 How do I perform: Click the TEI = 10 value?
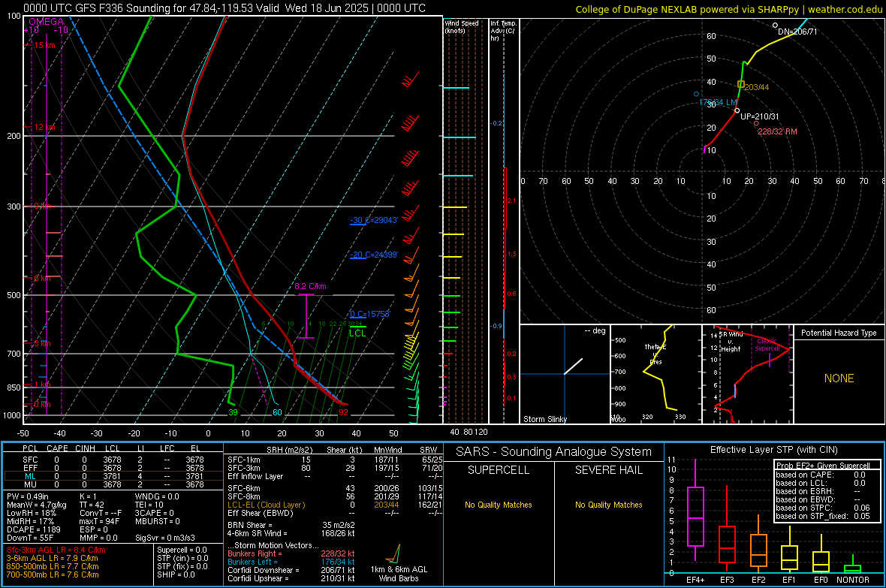[x=149, y=505]
